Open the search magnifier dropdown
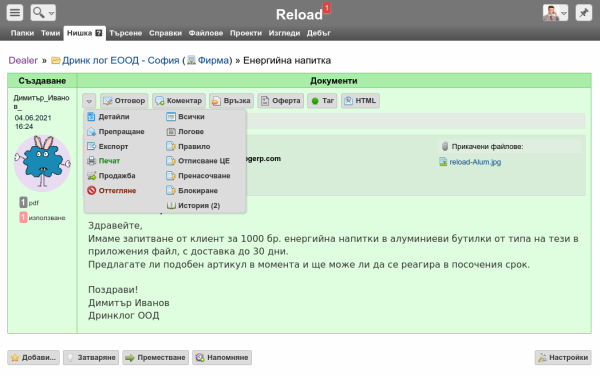This screenshot has height=376, width=600. tap(43, 13)
